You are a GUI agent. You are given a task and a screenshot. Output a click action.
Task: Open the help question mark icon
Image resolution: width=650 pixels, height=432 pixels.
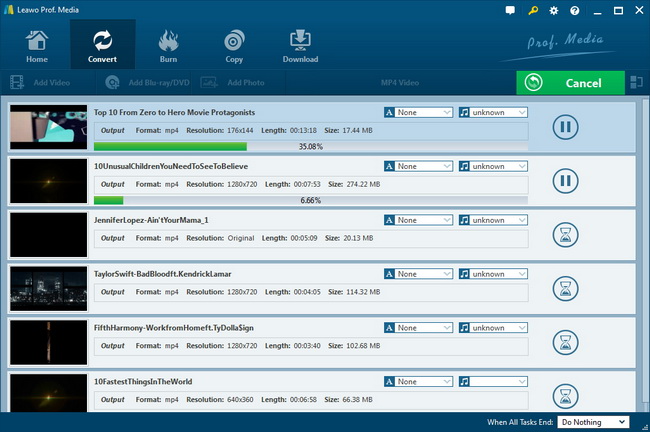tap(574, 10)
